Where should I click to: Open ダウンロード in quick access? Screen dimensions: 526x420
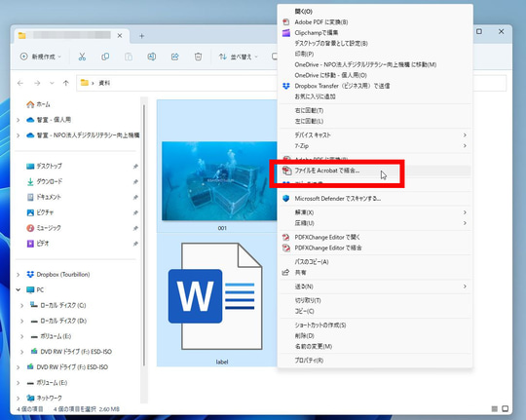(x=50, y=181)
